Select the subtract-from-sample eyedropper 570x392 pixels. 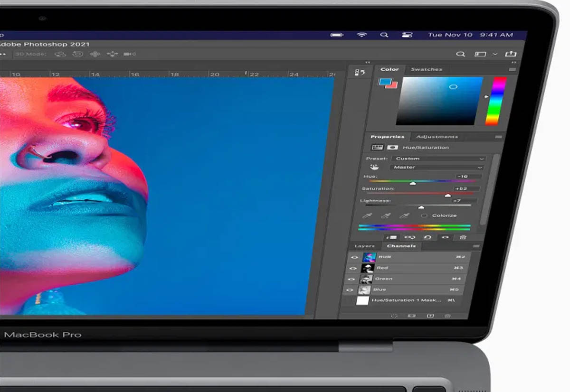[x=404, y=215]
